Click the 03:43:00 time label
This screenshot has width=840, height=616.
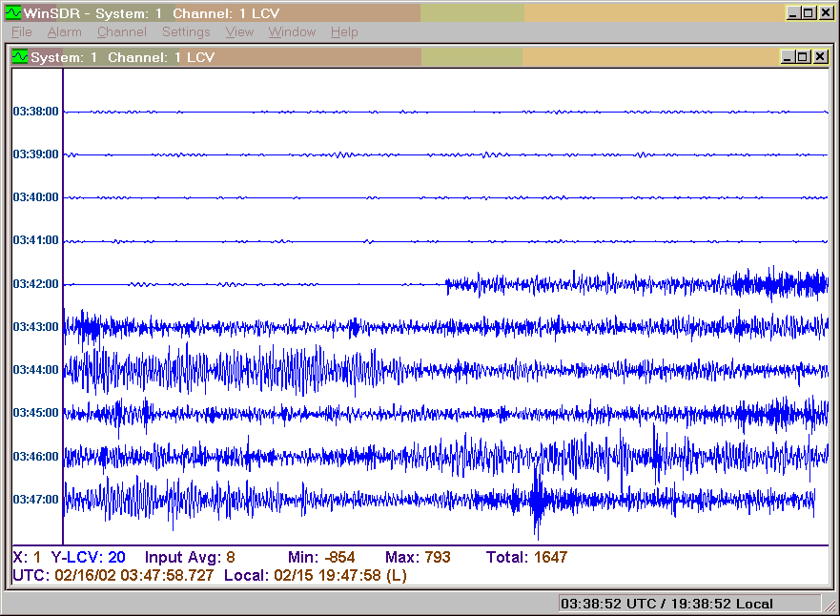click(x=36, y=327)
